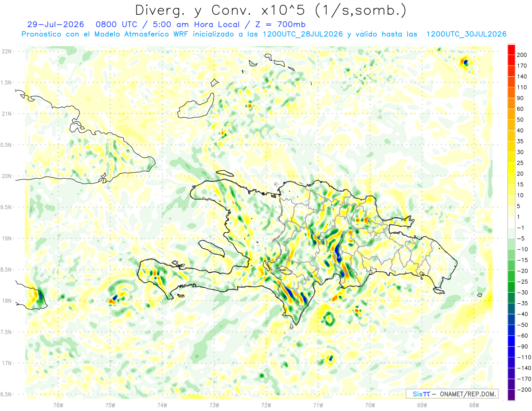Click the '17N' latitude label
The height and width of the screenshot is (411, 532).
tap(7, 363)
